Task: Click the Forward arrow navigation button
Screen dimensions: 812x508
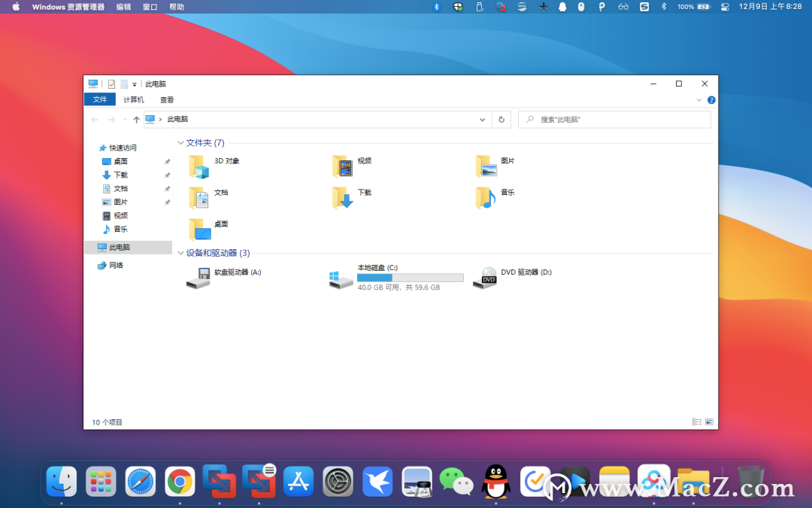Action: pyautogui.click(x=111, y=120)
